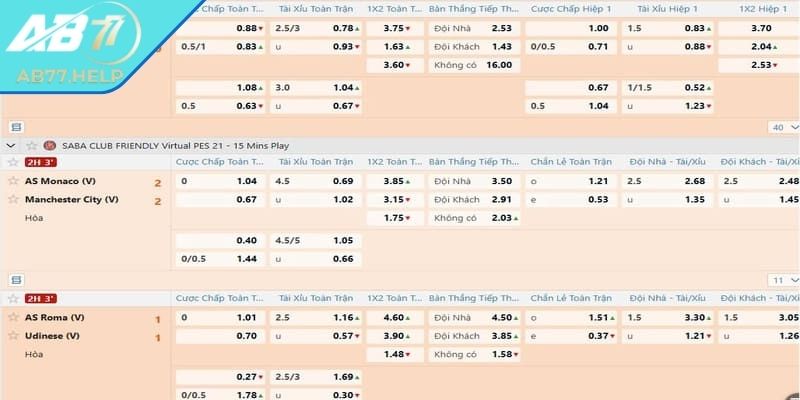Open stats icon below the Monaco match
The image size is (800, 400).
click(15, 280)
